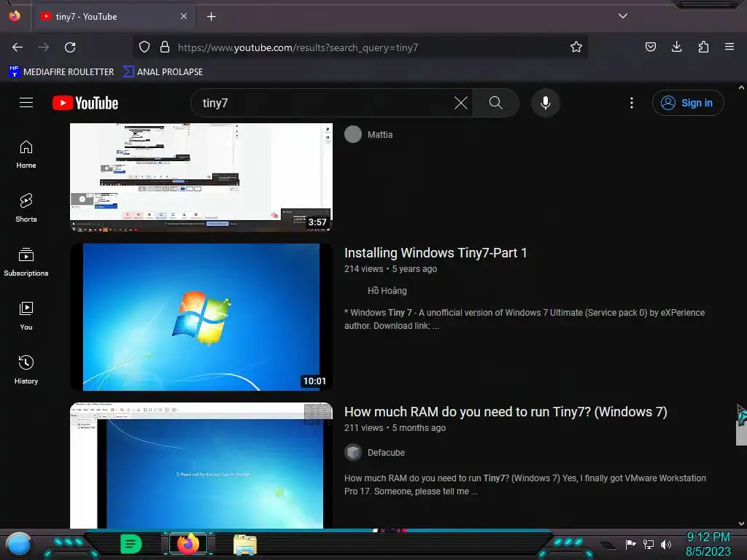The image size is (747, 560).
Task: Click the forward navigation arrow
Action: point(44,47)
